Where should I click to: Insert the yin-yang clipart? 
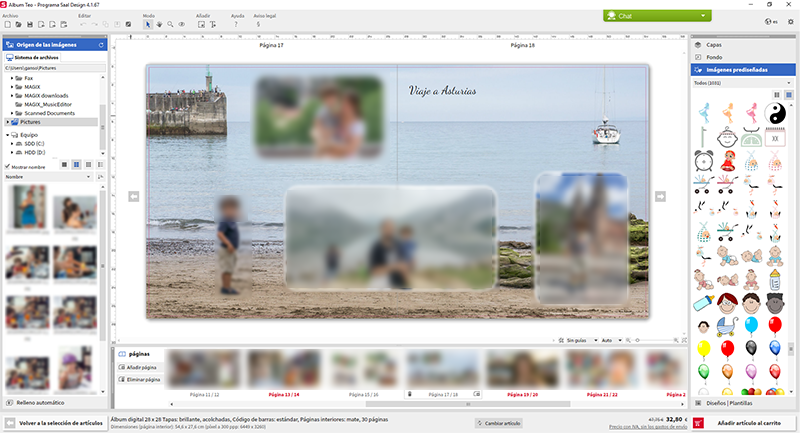[x=774, y=113]
